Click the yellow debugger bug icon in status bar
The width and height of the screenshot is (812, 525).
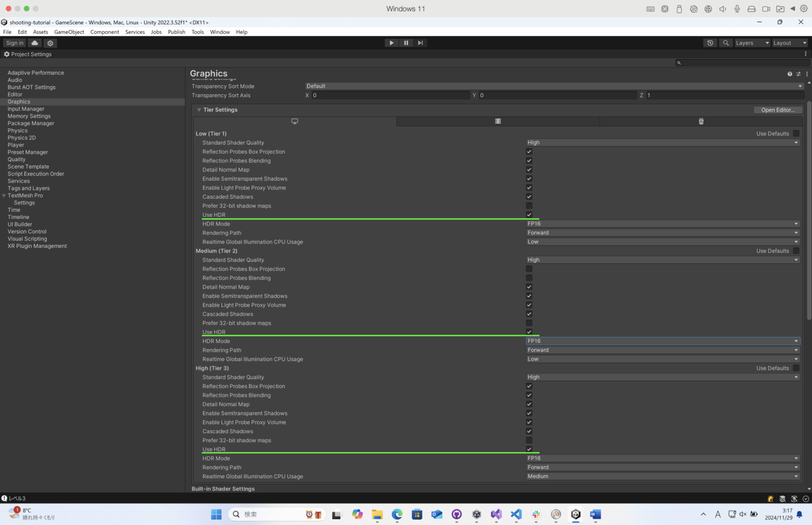770,498
